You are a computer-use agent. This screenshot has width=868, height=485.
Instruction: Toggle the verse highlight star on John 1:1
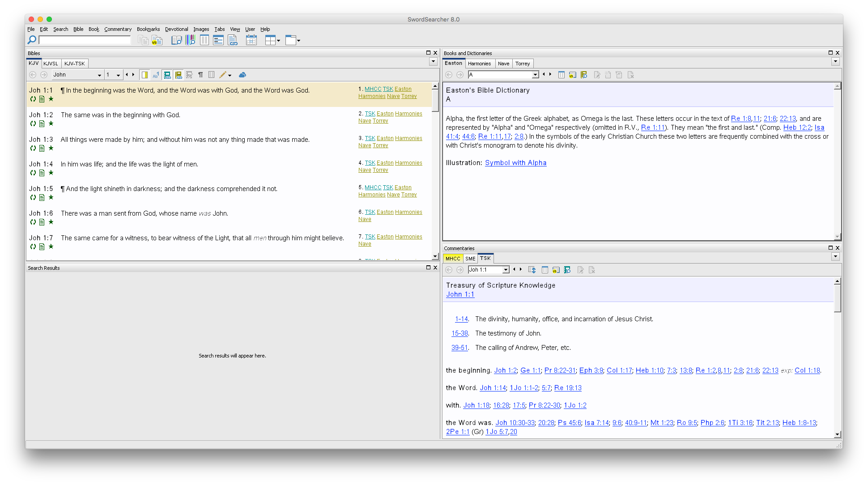coord(51,99)
